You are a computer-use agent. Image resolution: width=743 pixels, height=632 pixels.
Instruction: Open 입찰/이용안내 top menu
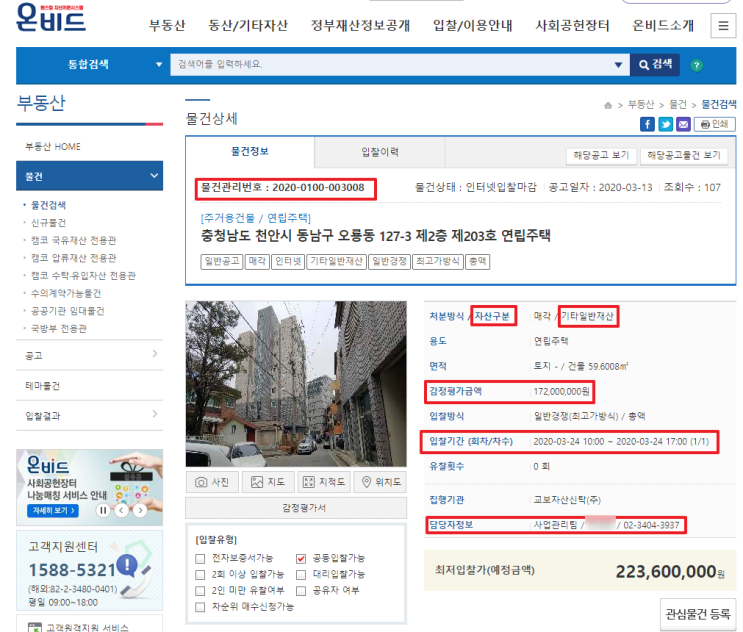point(472,26)
